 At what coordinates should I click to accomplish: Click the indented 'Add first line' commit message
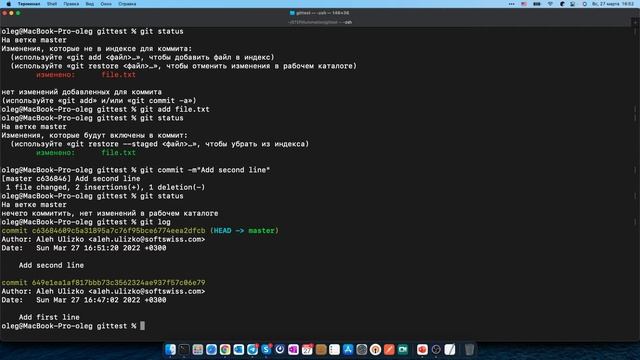pyautogui.click(x=49, y=317)
